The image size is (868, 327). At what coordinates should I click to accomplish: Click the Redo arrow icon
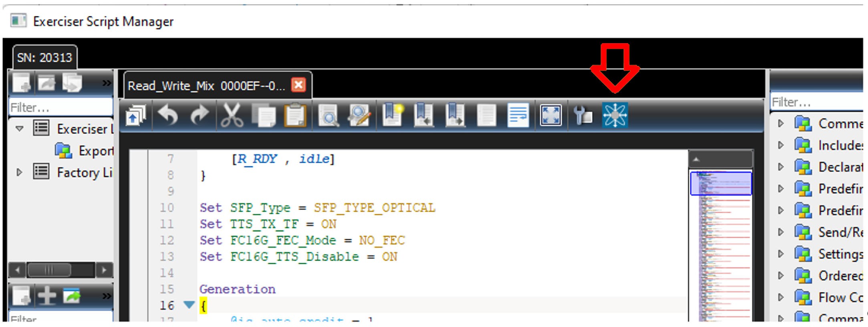pyautogui.click(x=199, y=115)
